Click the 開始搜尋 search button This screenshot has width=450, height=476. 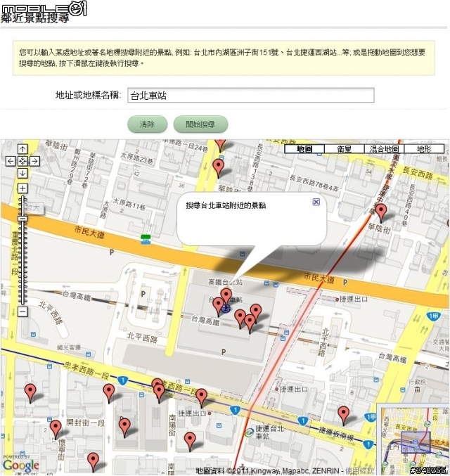(x=200, y=124)
